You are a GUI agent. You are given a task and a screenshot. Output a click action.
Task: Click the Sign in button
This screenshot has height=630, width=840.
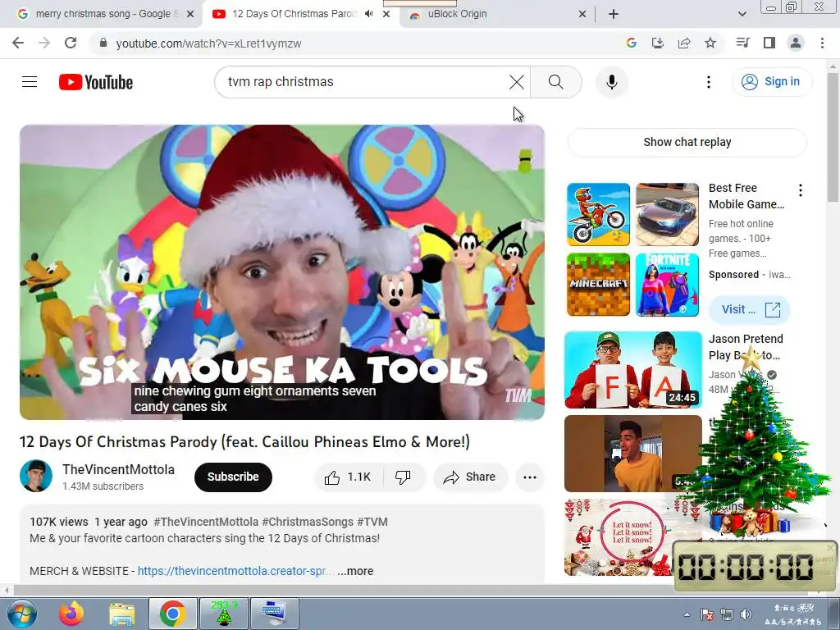tap(771, 82)
